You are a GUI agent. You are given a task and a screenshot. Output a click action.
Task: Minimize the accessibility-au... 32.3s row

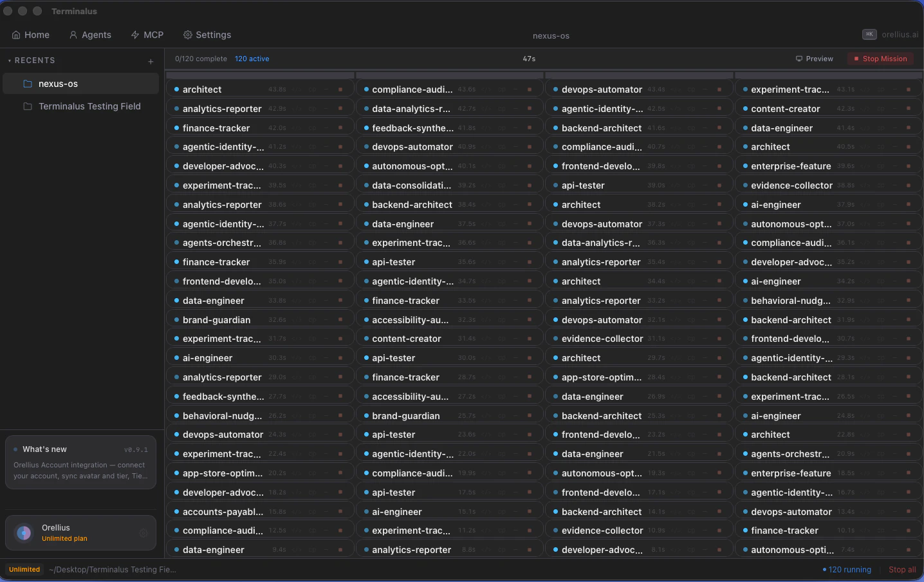tap(515, 319)
